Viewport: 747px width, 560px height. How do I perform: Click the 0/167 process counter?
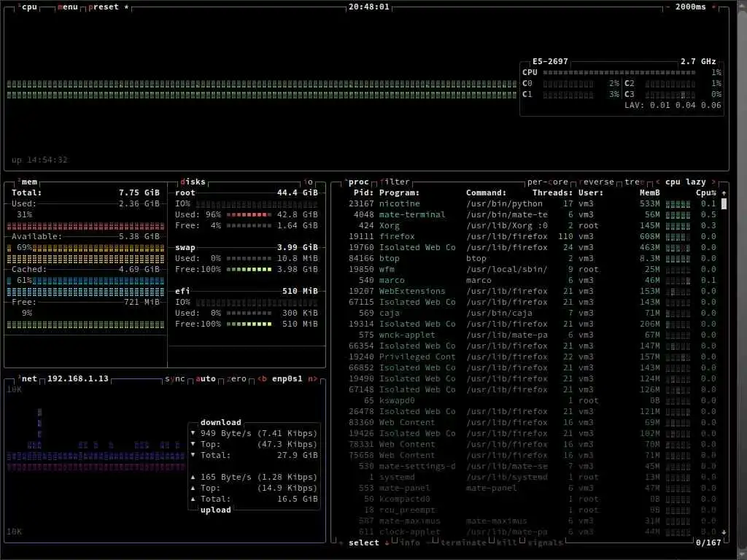pos(708,542)
